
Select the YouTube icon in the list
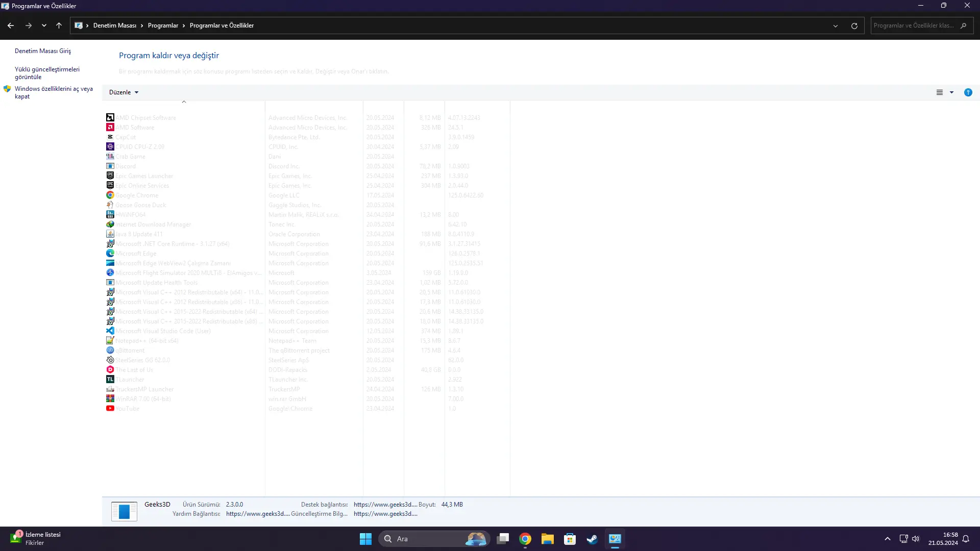110,409
